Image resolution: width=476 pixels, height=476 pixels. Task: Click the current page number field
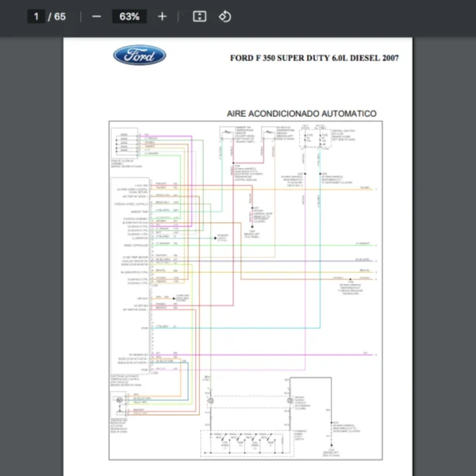click(x=36, y=17)
